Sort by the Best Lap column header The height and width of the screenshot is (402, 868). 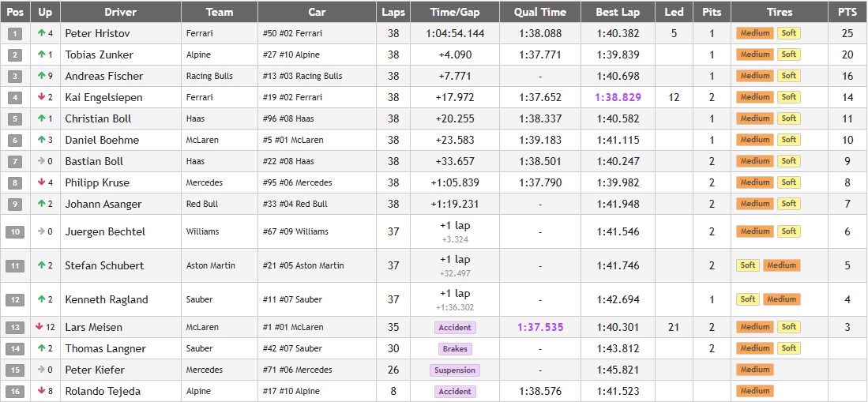coord(618,12)
